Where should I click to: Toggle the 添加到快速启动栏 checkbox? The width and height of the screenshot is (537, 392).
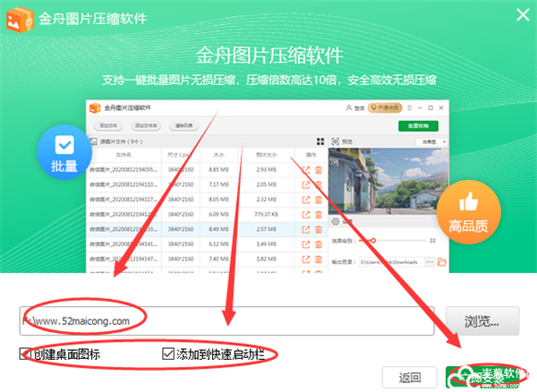pyautogui.click(x=168, y=354)
